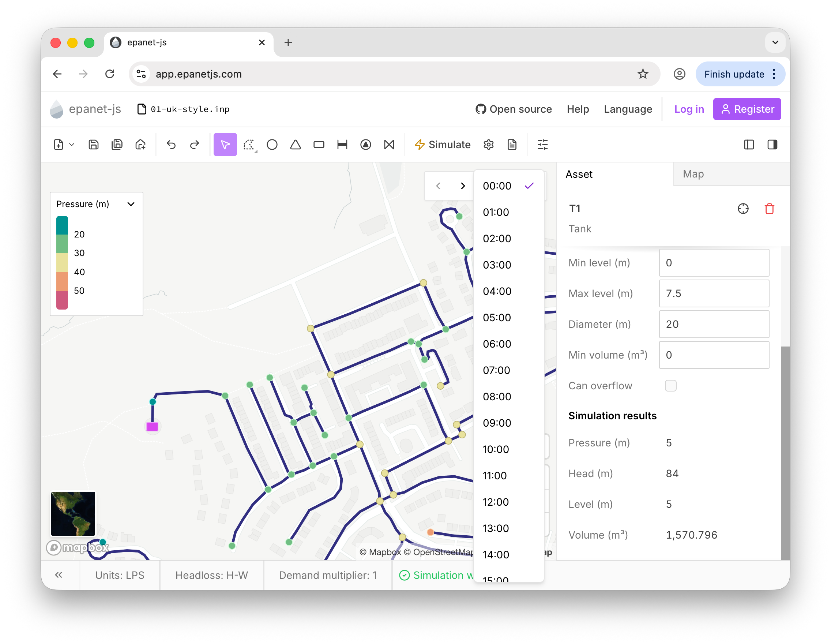The width and height of the screenshot is (831, 644).
Task: Delete the T1 tank
Action: (770, 209)
